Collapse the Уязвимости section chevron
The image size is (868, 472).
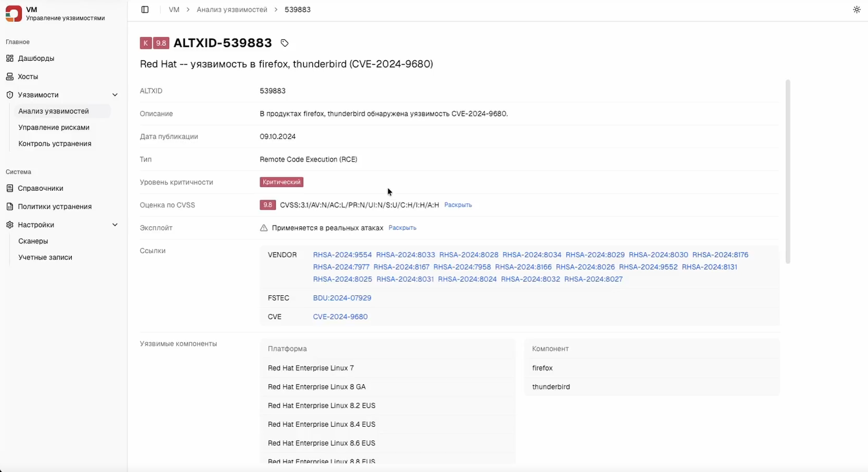[x=115, y=95]
